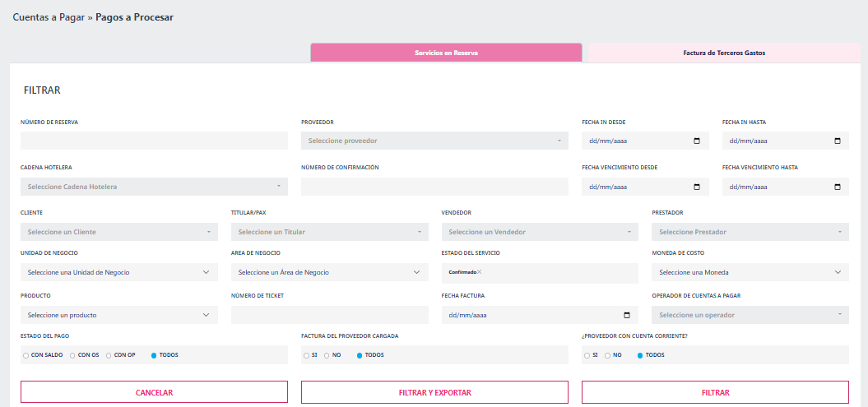Switch to Factura de Terceros Gastos tab

pos(724,53)
